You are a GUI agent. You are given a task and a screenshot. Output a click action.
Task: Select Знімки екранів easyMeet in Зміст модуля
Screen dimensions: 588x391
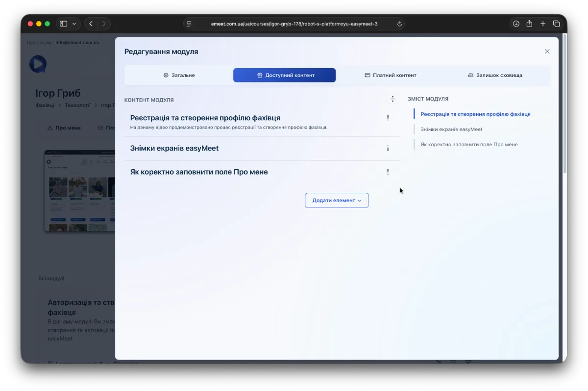(x=451, y=130)
